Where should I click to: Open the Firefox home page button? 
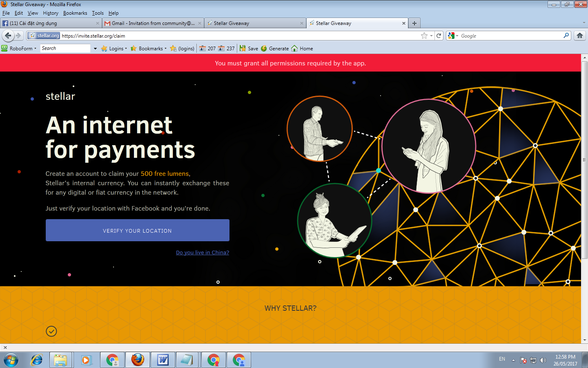point(580,36)
